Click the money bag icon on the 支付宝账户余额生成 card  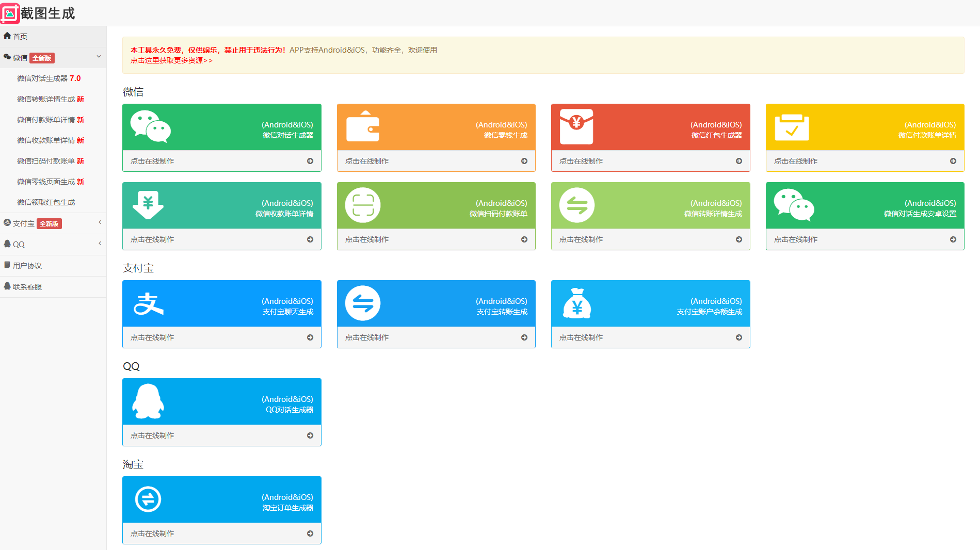point(577,303)
